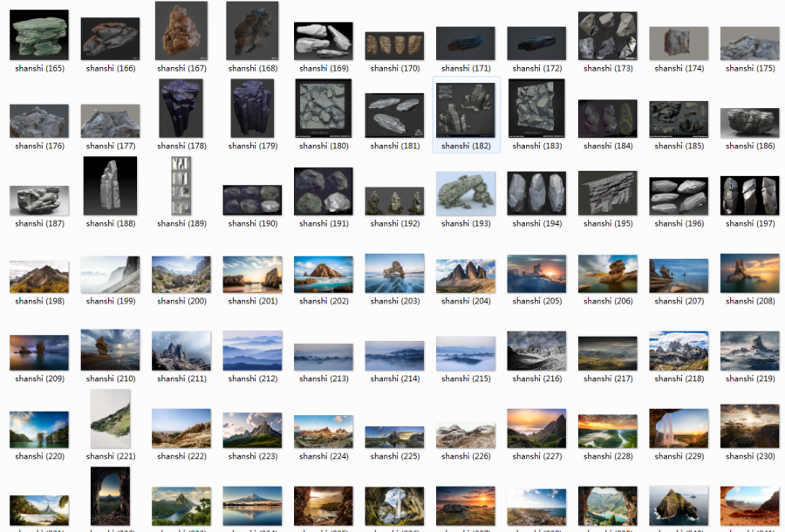Viewport: 785px width, 532px height.
Task: Select the shanshi (178) dark pillar thumbnail
Action: [x=181, y=108]
